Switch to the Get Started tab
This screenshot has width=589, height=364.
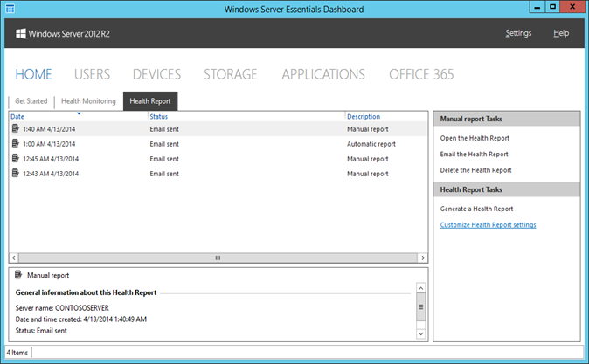click(x=31, y=101)
